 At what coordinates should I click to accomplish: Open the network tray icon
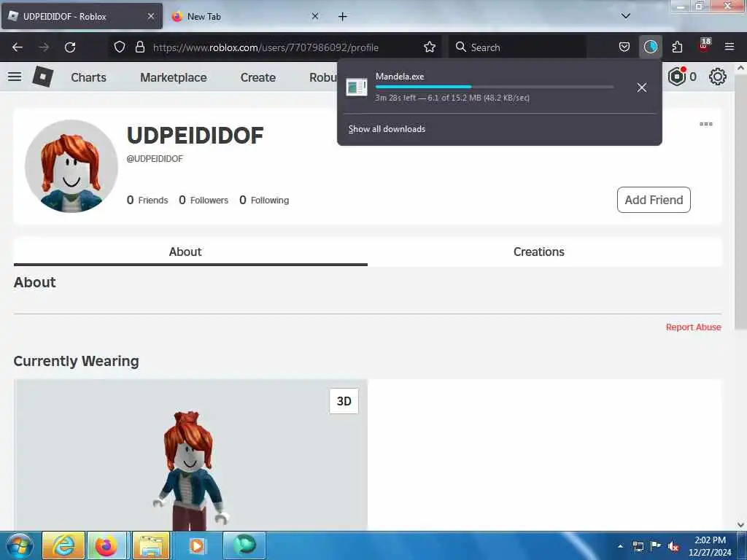tap(638, 546)
